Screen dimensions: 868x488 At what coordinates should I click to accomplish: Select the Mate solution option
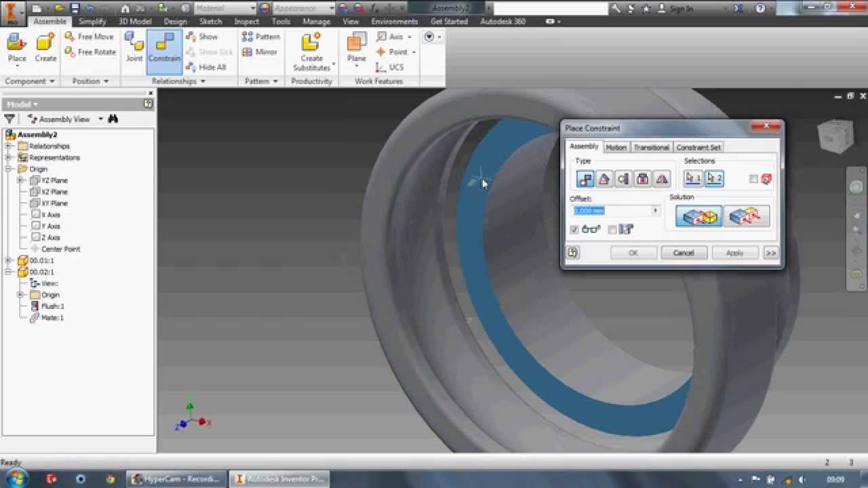699,216
